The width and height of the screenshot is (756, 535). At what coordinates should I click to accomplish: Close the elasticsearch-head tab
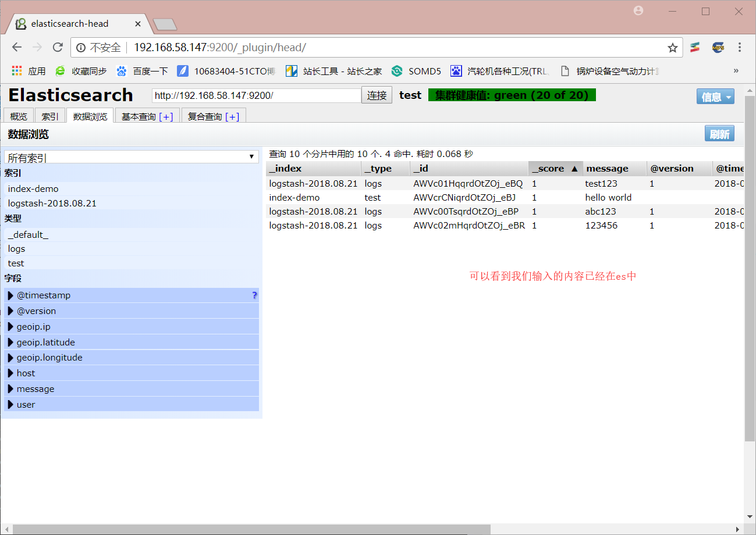pos(138,24)
